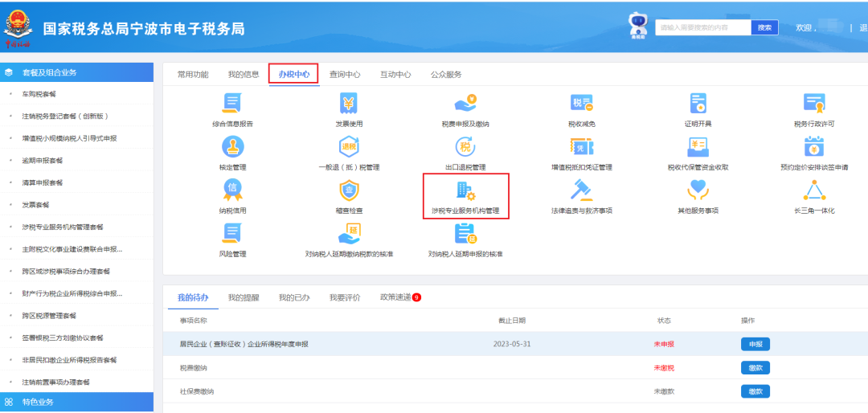Open the 核定管理 stamp icon
The width and height of the screenshot is (868, 413).
click(232, 147)
